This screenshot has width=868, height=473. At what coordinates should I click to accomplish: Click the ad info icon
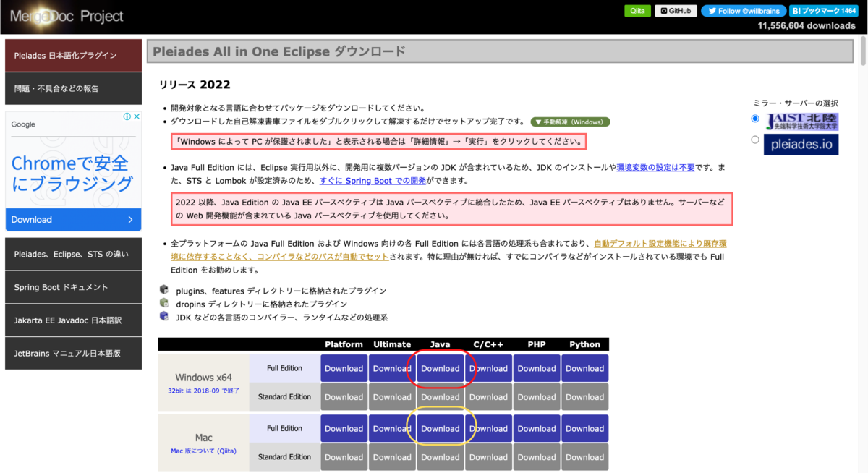tap(127, 116)
